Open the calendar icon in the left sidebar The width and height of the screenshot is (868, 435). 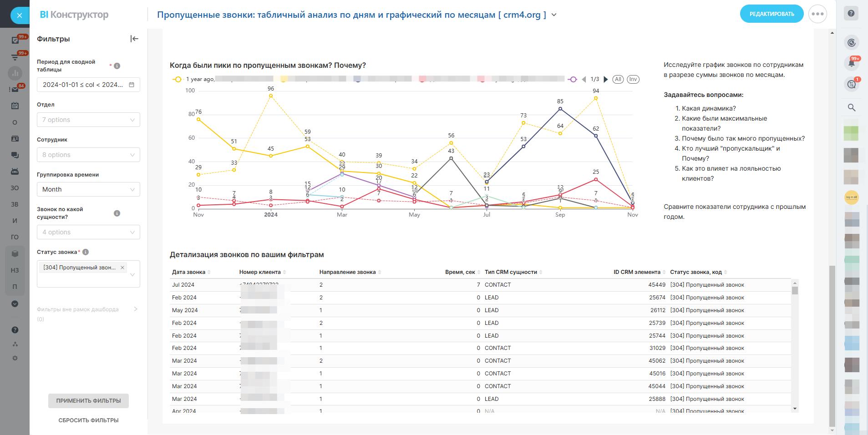pyautogui.click(x=15, y=106)
